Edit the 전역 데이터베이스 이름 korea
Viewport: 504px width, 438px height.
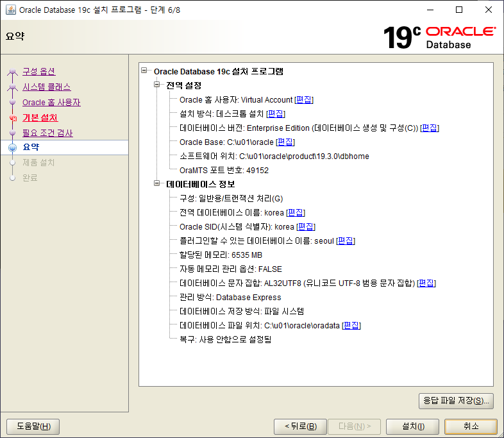pyautogui.click(x=296, y=213)
